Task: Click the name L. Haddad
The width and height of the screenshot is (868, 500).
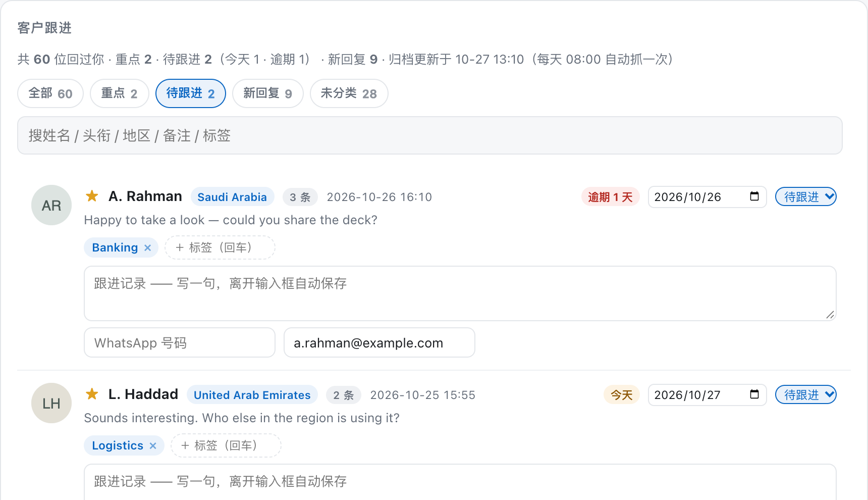Action: (x=143, y=394)
